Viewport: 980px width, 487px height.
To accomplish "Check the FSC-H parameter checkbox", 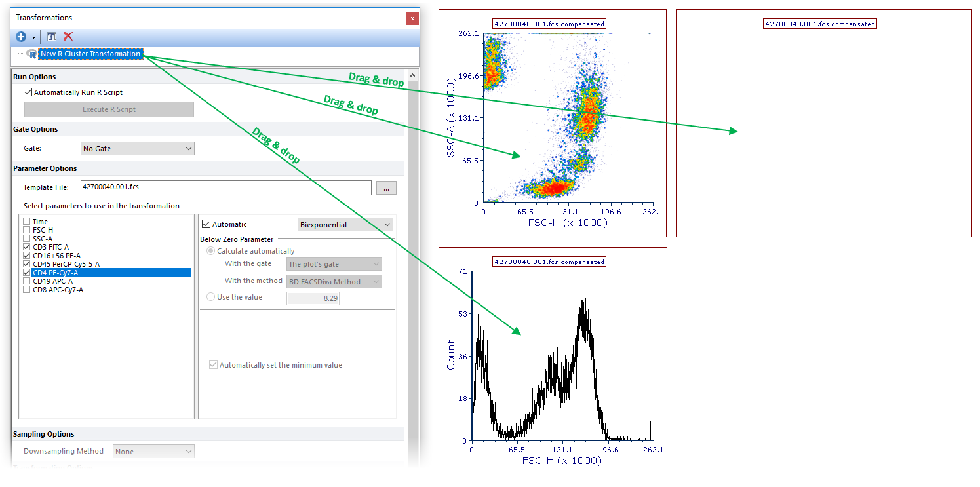I will click(x=27, y=230).
